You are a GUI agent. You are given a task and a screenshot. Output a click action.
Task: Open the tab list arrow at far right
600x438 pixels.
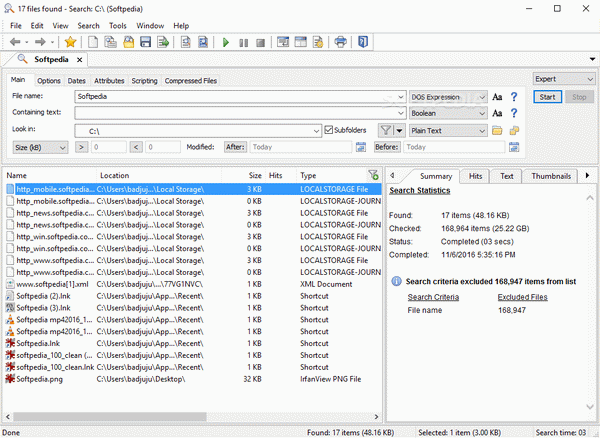click(592, 59)
